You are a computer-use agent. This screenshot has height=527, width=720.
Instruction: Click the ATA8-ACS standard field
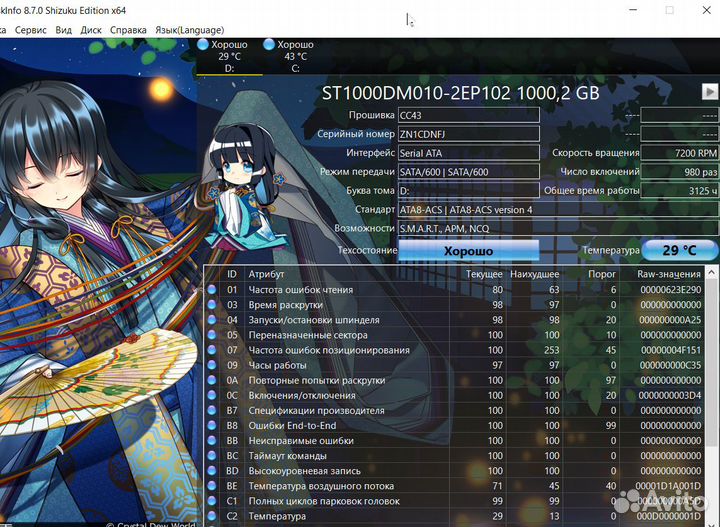click(558, 210)
